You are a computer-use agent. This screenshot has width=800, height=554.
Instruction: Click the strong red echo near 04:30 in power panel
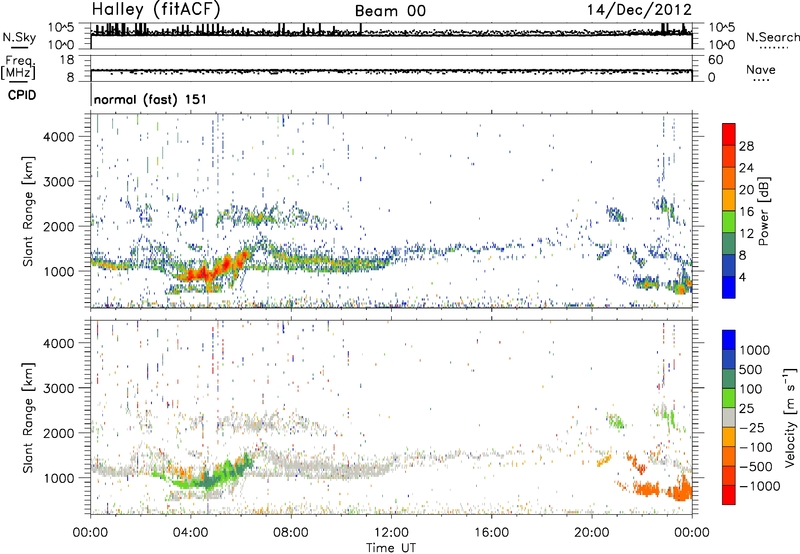tap(204, 274)
